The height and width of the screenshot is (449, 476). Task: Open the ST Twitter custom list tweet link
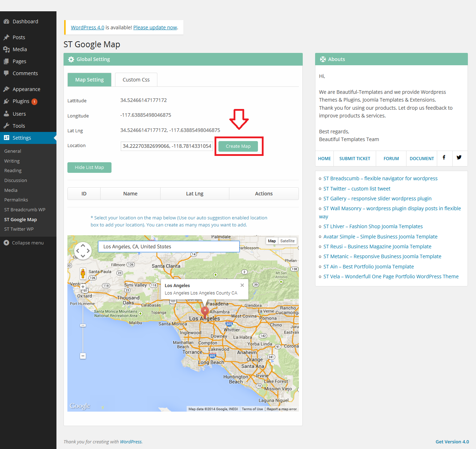coord(357,189)
